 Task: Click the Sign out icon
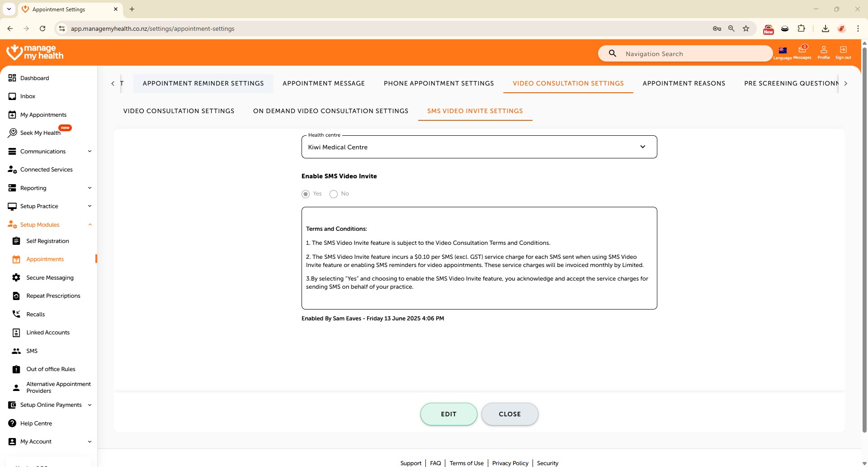click(x=843, y=50)
